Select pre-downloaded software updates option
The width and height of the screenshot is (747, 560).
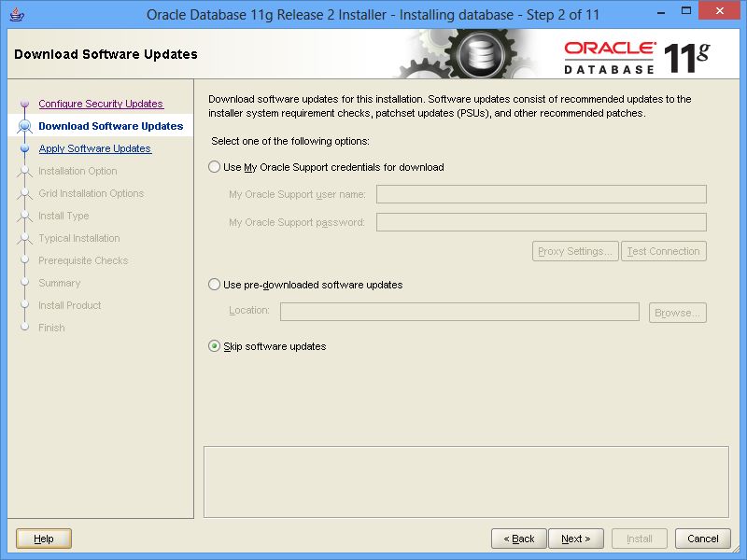[x=215, y=285]
